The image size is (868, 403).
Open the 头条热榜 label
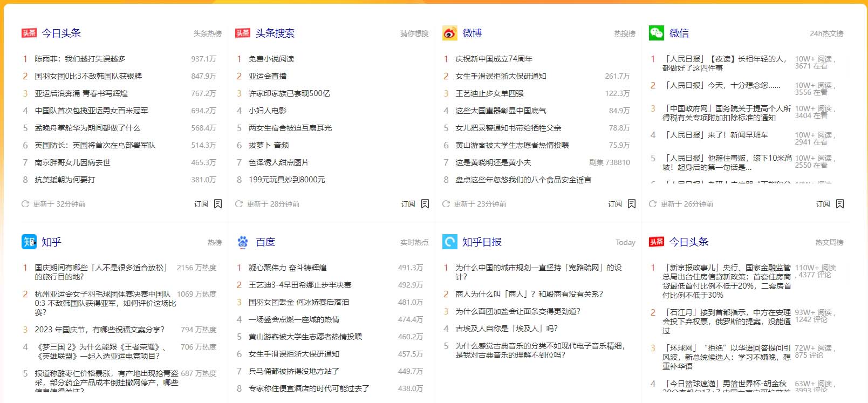tap(208, 33)
